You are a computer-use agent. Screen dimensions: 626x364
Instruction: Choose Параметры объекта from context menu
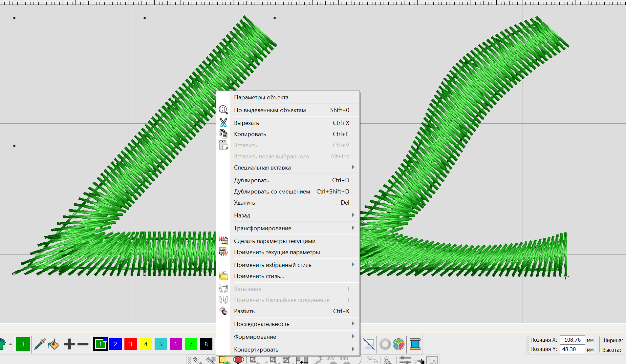pos(261,97)
